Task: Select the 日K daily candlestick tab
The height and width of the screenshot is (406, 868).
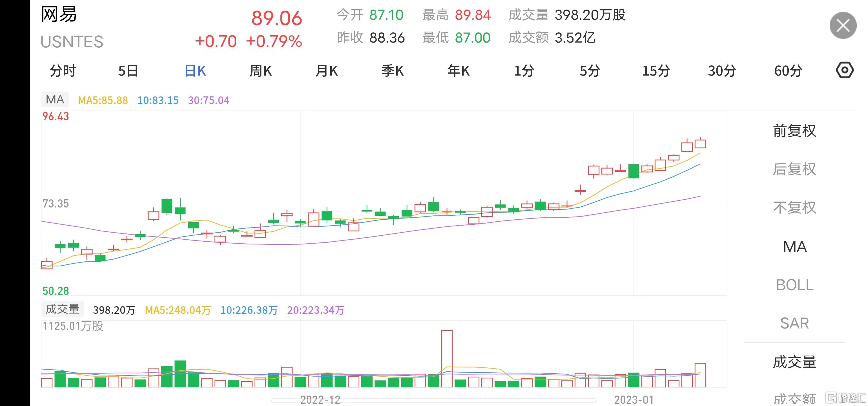Action: click(195, 71)
